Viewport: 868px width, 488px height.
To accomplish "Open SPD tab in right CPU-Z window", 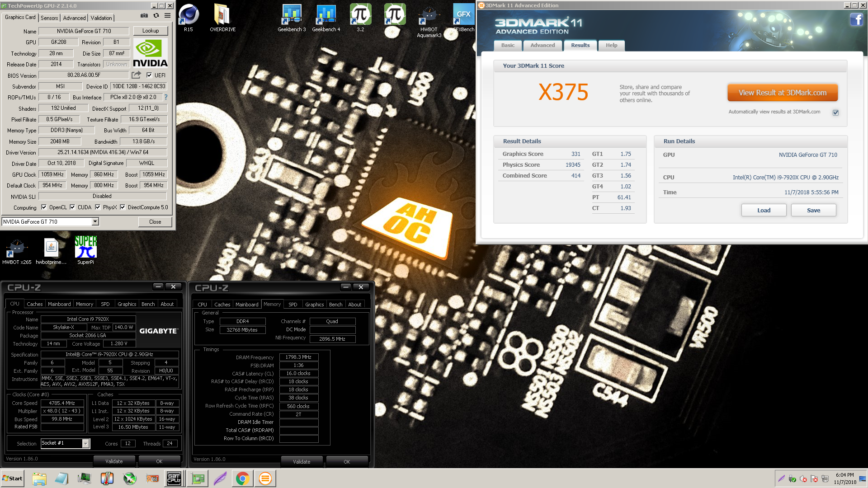I will [x=293, y=305].
